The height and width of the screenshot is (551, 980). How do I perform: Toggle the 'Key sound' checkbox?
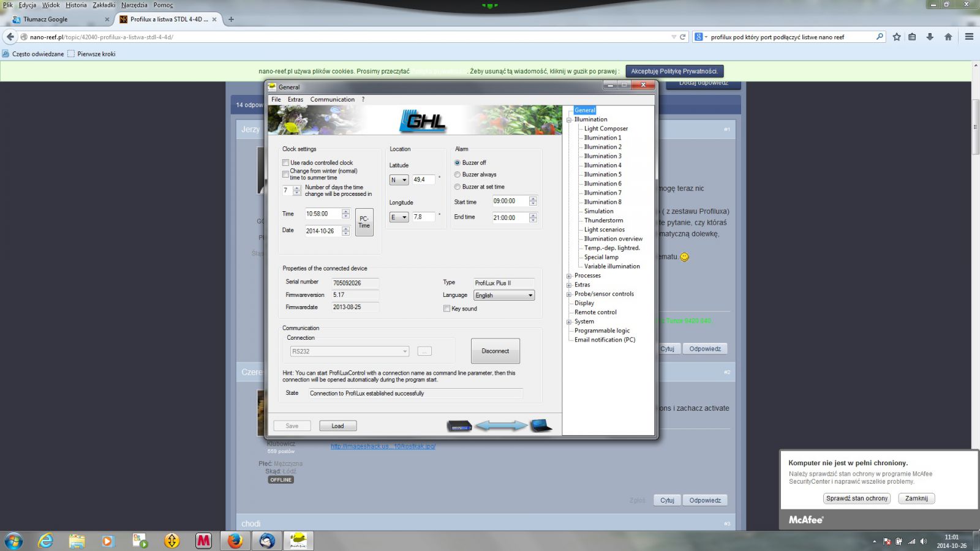447,309
